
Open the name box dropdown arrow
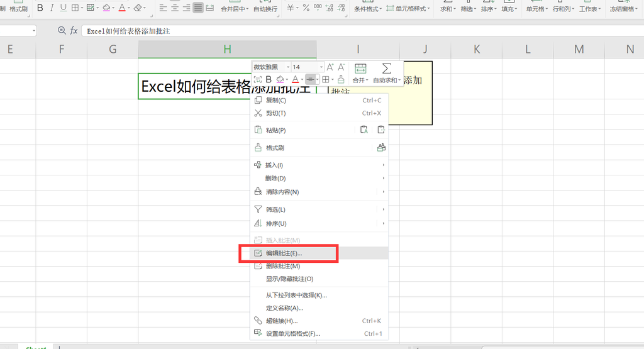point(34,31)
